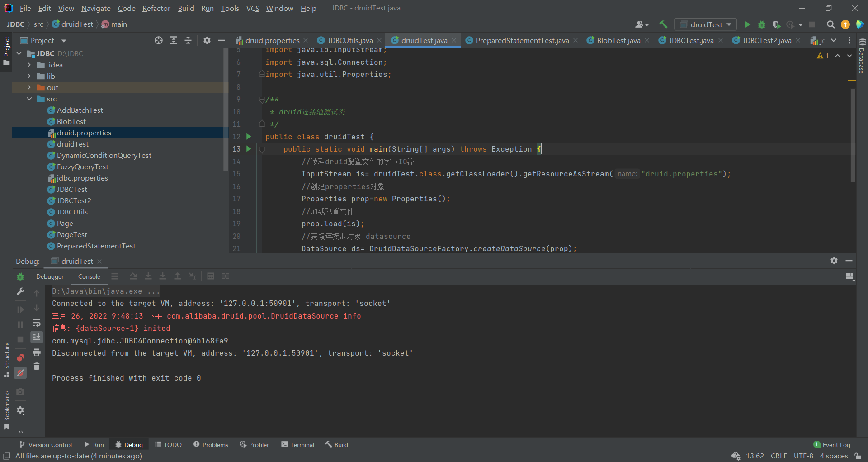Viewport: 868px width, 462px height.
Task: Click the run gutter arrow on line 12
Action: [248, 136]
